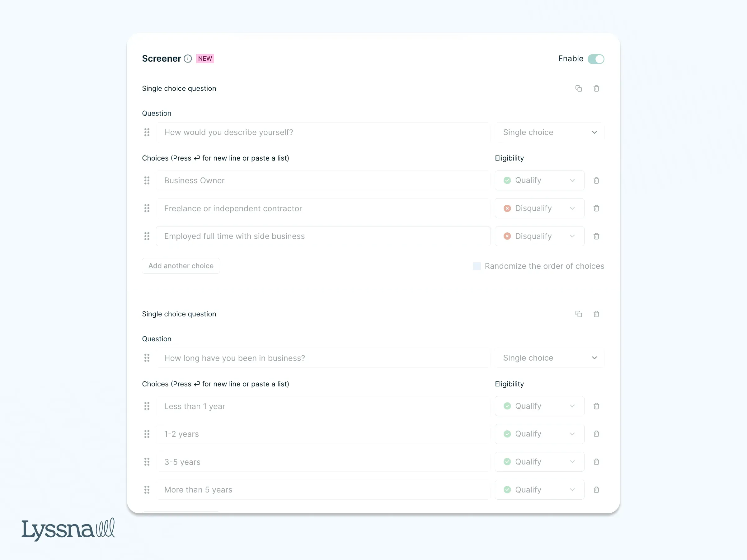747x560 pixels.
Task: Duplicate the second single choice question
Action: pyautogui.click(x=579, y=314)
